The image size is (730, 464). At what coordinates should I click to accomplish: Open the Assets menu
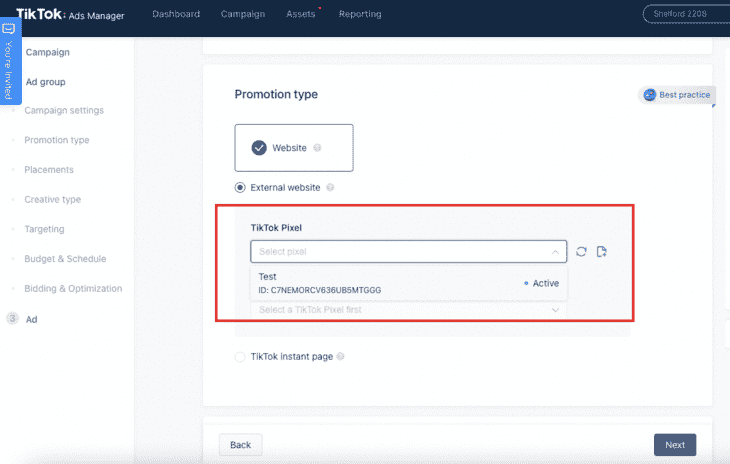[x=301, y=14]
